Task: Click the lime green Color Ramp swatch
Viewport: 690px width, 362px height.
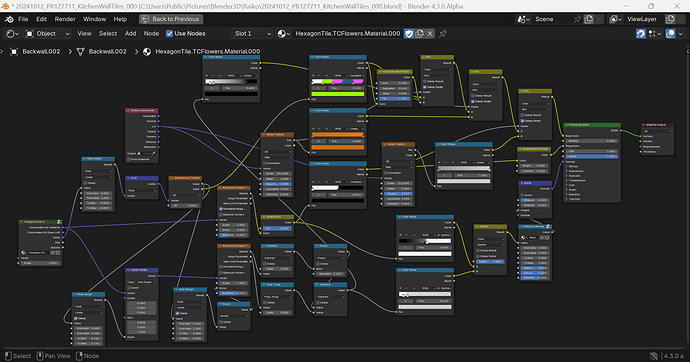Action: (x=338, y=94)
